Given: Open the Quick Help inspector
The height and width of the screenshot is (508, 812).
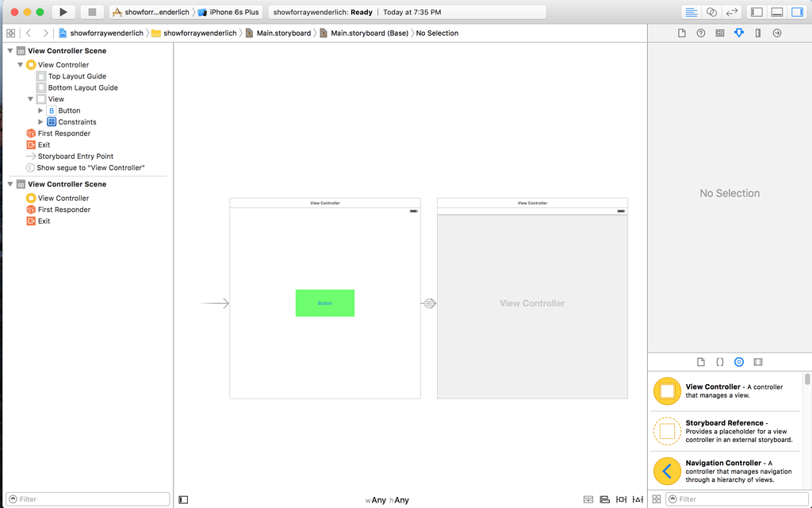Looking at the screenshot, I should [700, 33].
